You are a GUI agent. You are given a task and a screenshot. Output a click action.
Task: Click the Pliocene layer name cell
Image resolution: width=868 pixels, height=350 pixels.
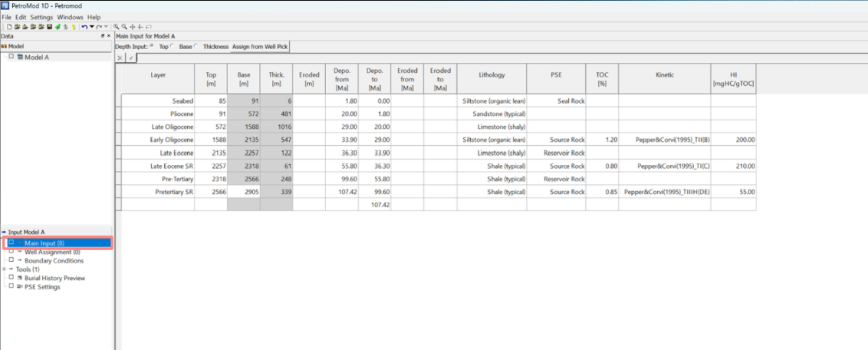pos(158,114)
